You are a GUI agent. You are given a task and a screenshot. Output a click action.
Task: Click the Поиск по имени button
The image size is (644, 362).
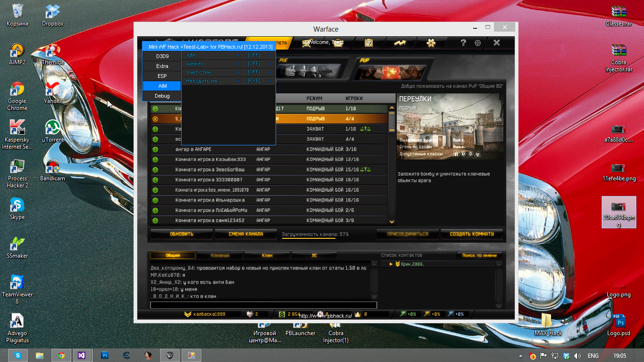(x=479, y=255)
